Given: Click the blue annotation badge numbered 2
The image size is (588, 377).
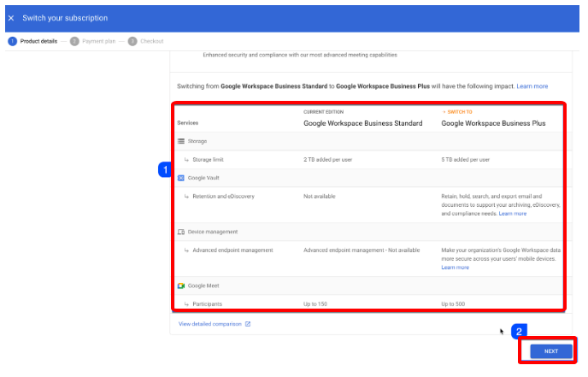Looking at the screenshot, I should tap(519, 330).
